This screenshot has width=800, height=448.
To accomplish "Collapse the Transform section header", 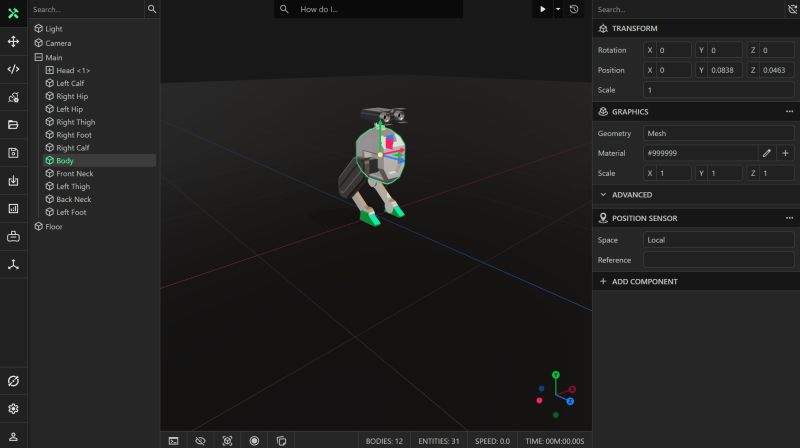I will 696,29.
